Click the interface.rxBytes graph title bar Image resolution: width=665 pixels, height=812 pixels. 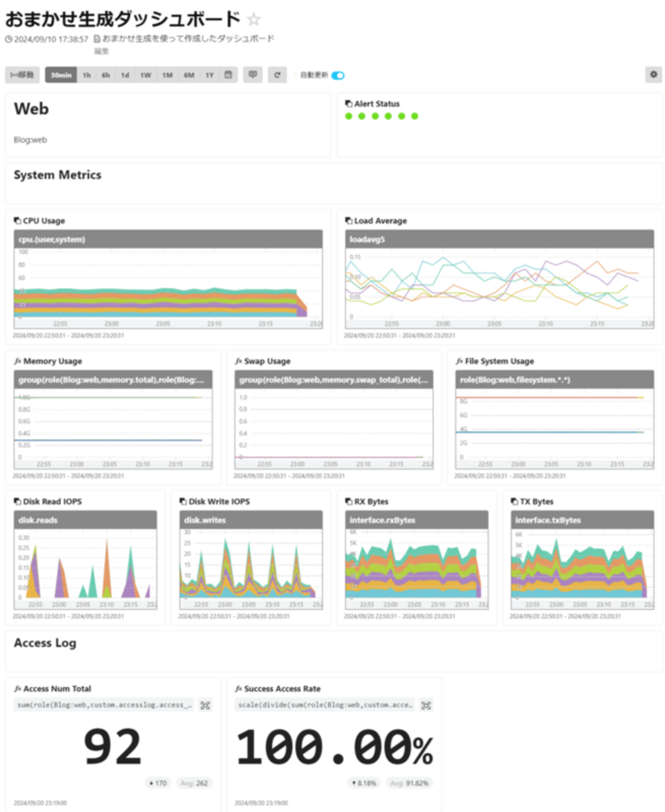tap(417, 520)
